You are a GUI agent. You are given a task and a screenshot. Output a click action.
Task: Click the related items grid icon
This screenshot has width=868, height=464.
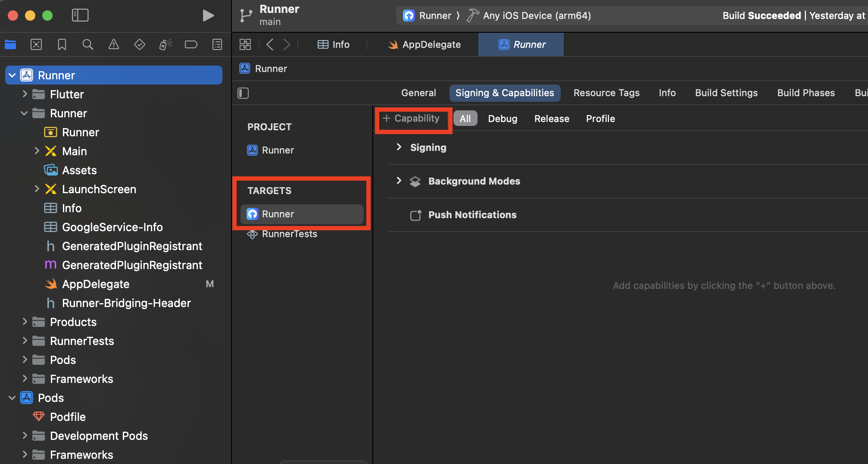click(245, 44)
